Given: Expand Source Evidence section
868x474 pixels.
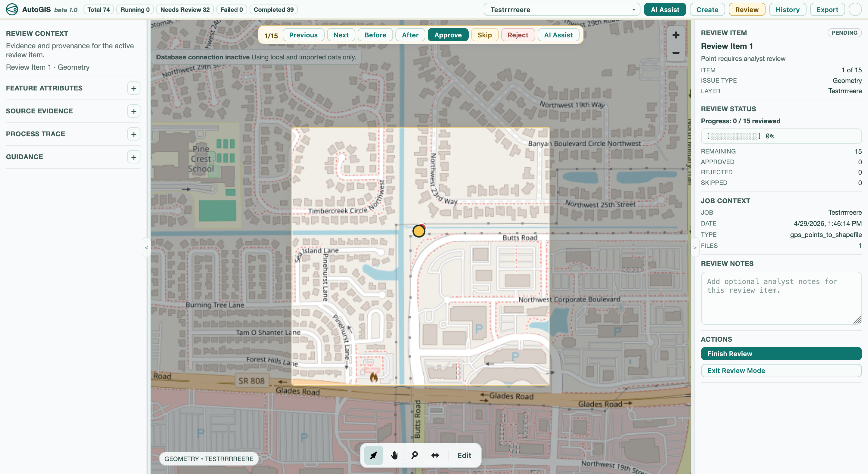Looking at the screenshot, I should (x=134, y=111).
